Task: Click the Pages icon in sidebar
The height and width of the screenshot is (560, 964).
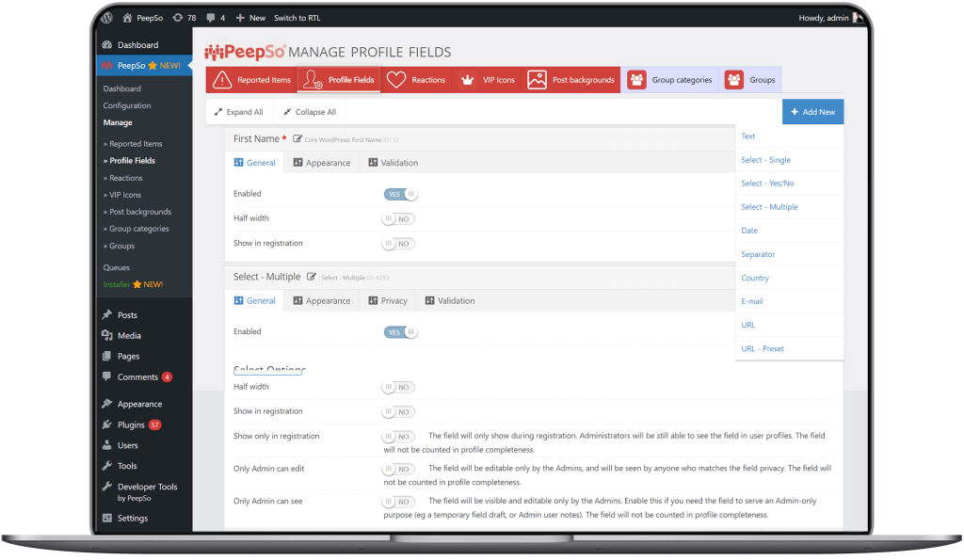Action: [107, 356]
